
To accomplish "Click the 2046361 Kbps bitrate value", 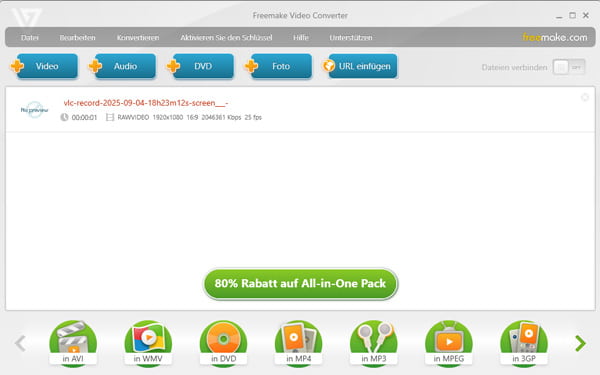I will [221, 117].
